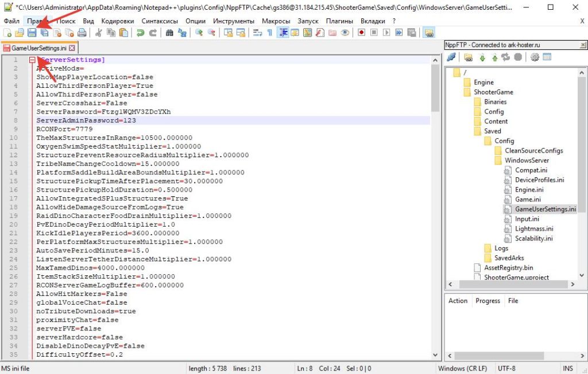Image resolution: width=588 pixels, height=374 pixels.
Task: Save the file with the floppy disk icon
Action: coord(32,33)
